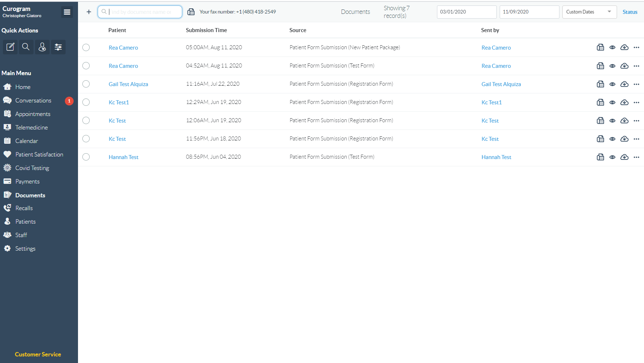Select the Hannah Test row radio button

[86, 157]
